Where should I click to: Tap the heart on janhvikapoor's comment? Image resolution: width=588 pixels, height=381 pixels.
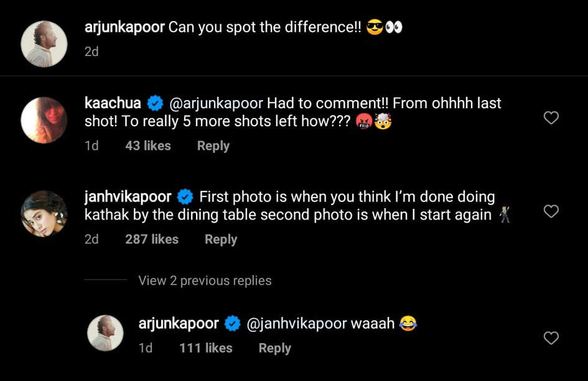coord(551,212)
